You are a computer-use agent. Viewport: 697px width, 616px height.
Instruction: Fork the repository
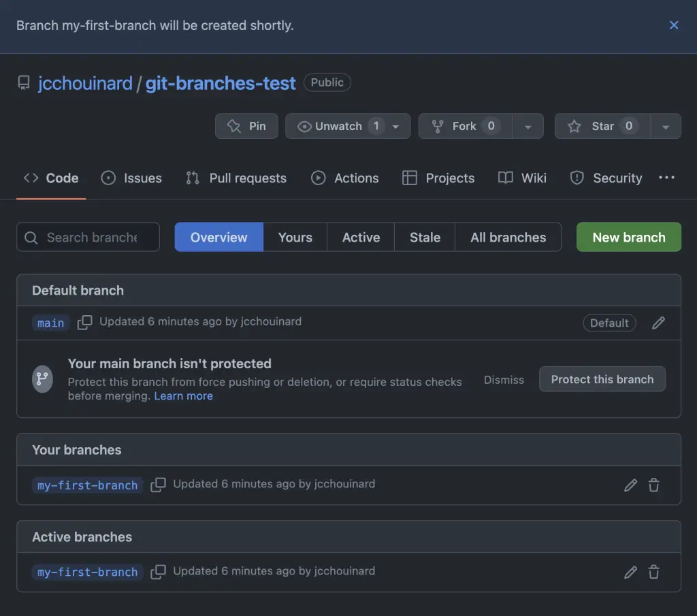click(x=466, y=126)
